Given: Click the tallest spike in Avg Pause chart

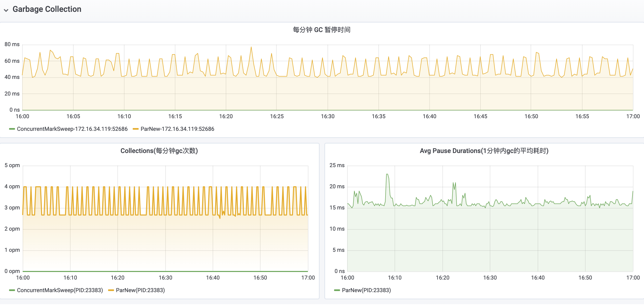Looking at the screenshot, I should point(387,174).
